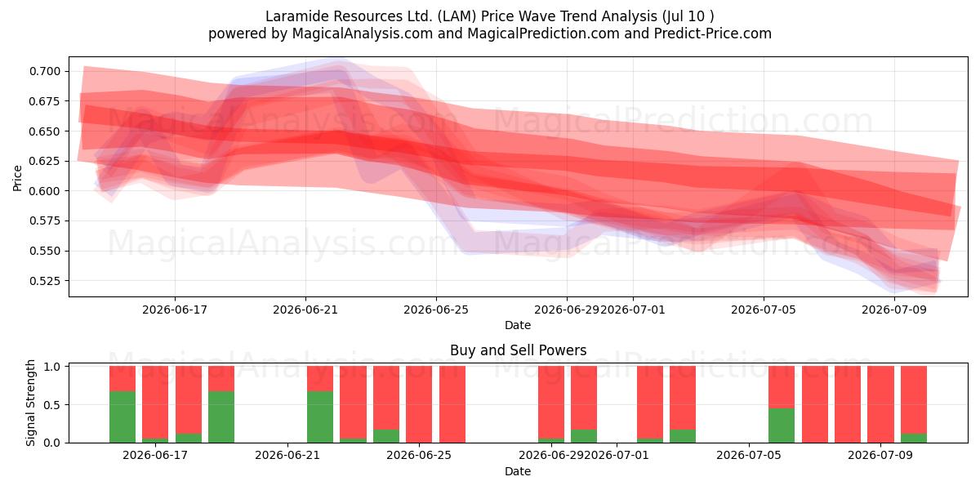Click the 'Date' label below Buy and Sell Powers
The width and height of the screenshot is (980, 490).
click(518, 471)
